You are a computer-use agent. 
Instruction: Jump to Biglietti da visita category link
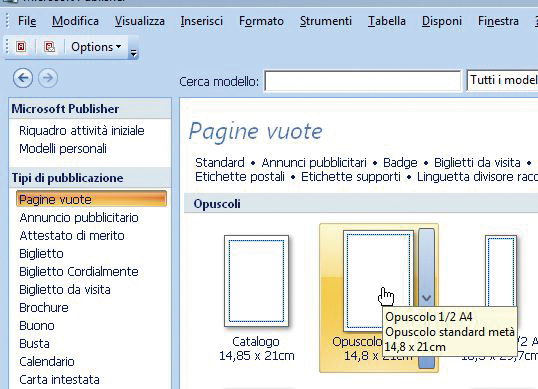point(477,163)
